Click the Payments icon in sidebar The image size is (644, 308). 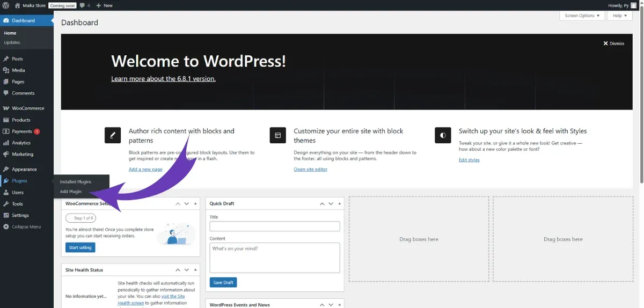pos(6,131)
